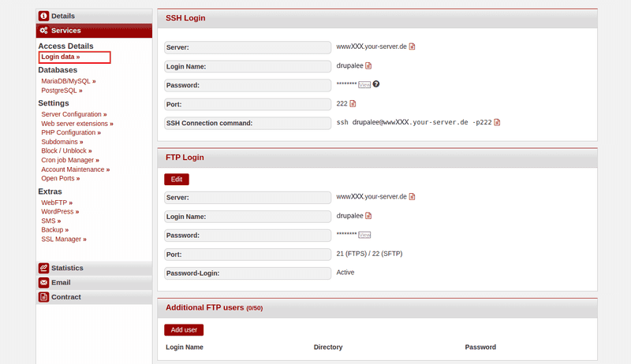Open Account Maintenance
Image resolution: width=631 pixels, height=364 pixels.
[75, 169]
